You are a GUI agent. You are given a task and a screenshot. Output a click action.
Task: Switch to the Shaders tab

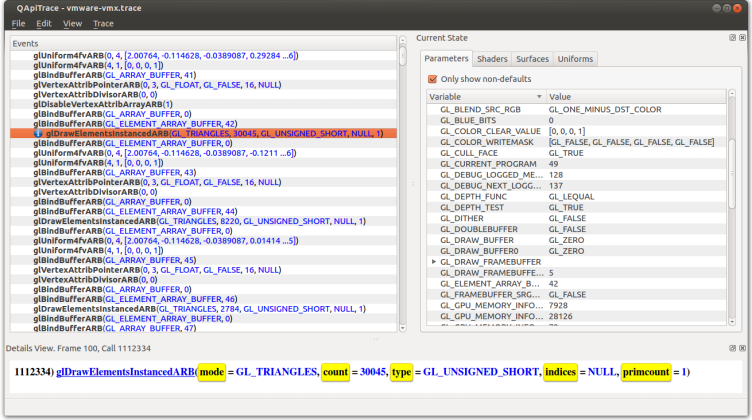[x=492, y=59]
